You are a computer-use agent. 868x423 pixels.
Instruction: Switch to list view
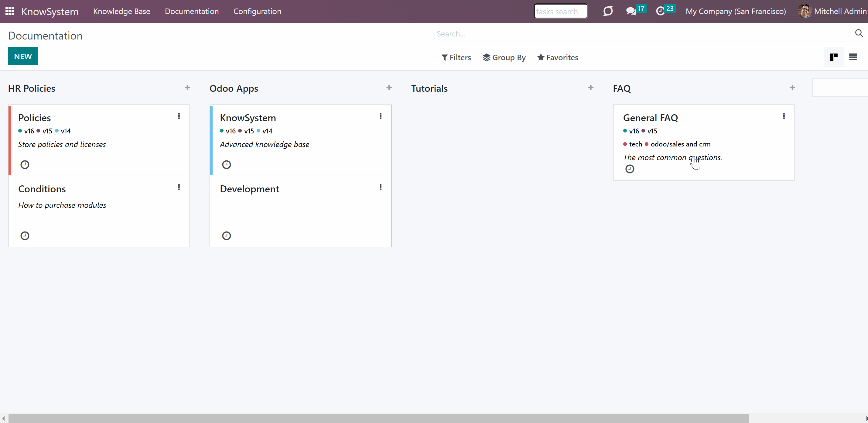pyautogui.click(x=853, y=57)
